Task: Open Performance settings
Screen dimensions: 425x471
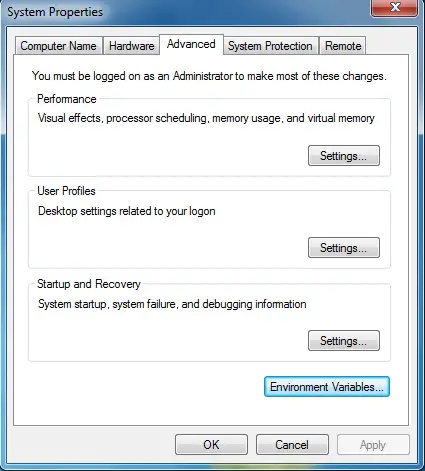Action: pos(344,156)
